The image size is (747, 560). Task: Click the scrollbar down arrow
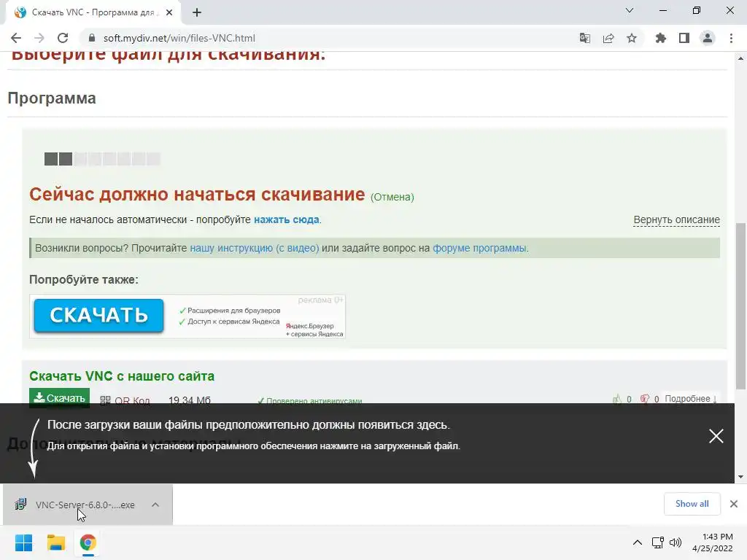740,476
